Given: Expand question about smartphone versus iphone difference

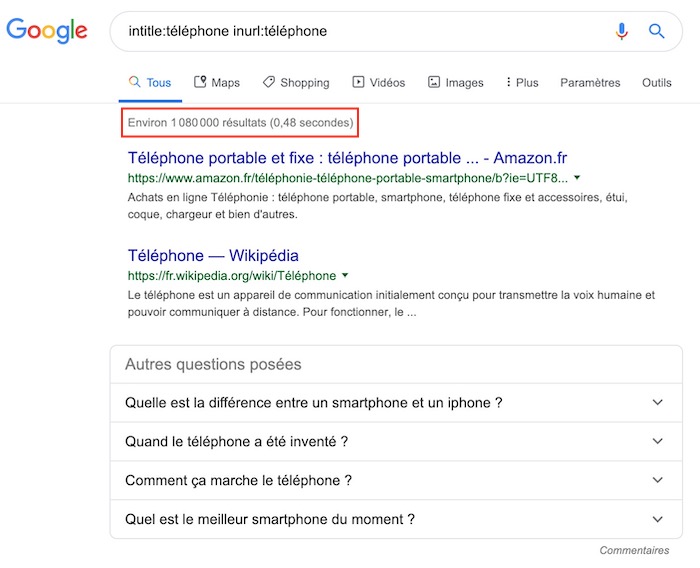Looking at the screenshot, I should pyautogui.click(x=657, y=403).
